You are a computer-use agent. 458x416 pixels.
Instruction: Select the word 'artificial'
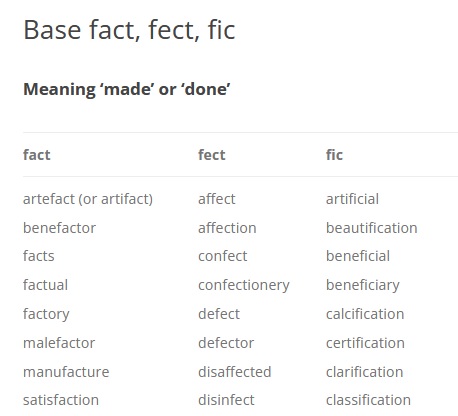[x=352, y=199]
